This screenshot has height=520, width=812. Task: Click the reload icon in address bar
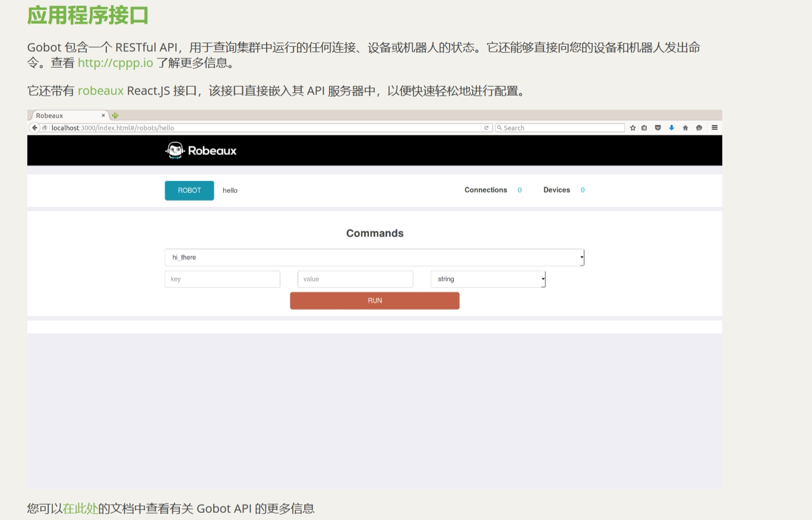(486, 128)
